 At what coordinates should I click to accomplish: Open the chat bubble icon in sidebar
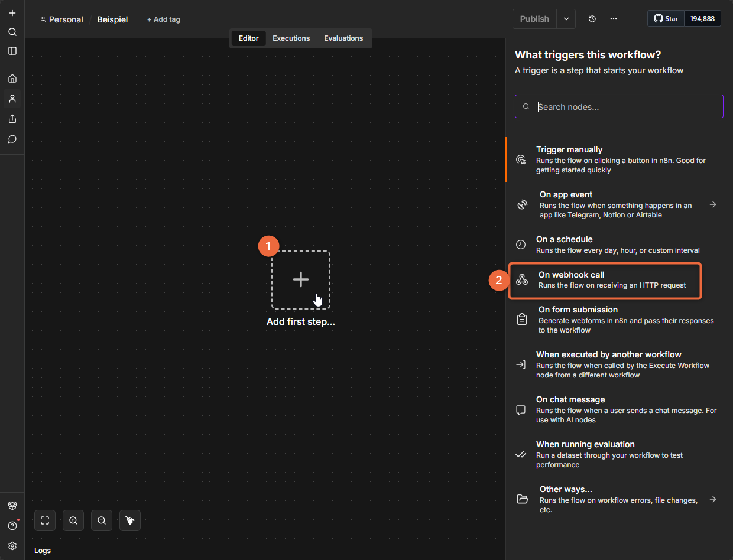click(12, 139)
